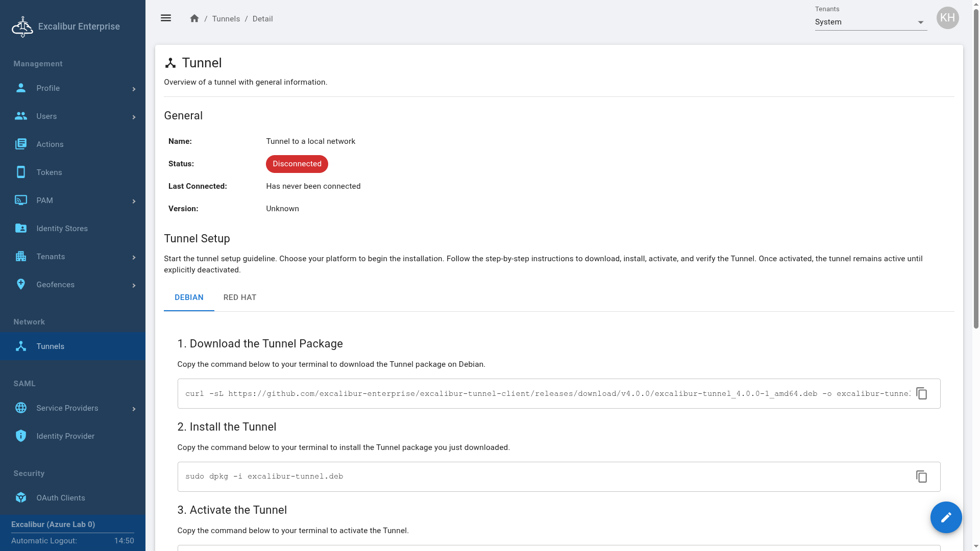Image resolution: width=980 pixels, height=551 pixels.
Task: Copy the dpkg install command
Action: [921, 477]
